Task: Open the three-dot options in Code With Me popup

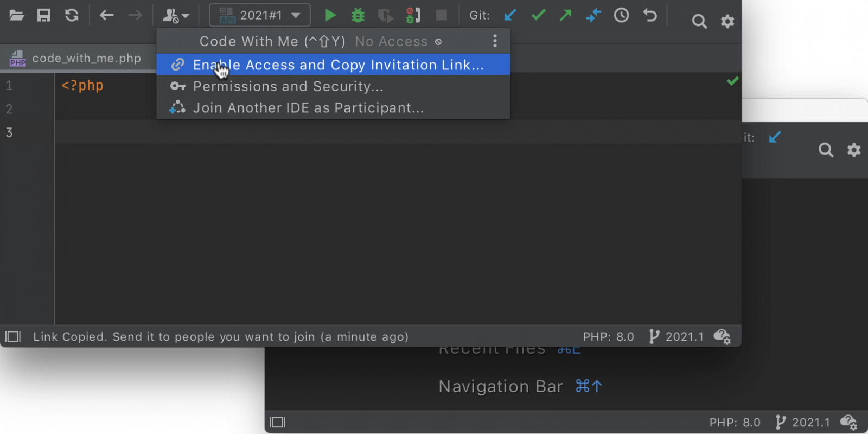Action: 495,41
